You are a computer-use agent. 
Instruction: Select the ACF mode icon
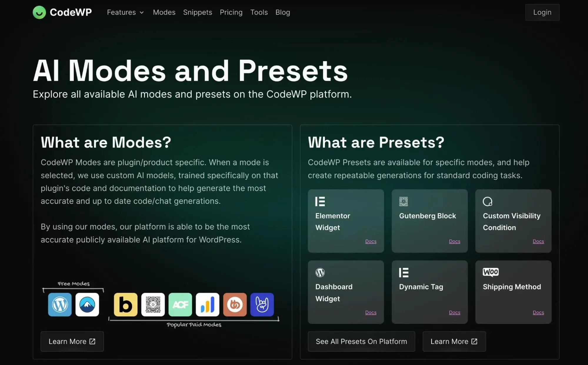point(180,304)
